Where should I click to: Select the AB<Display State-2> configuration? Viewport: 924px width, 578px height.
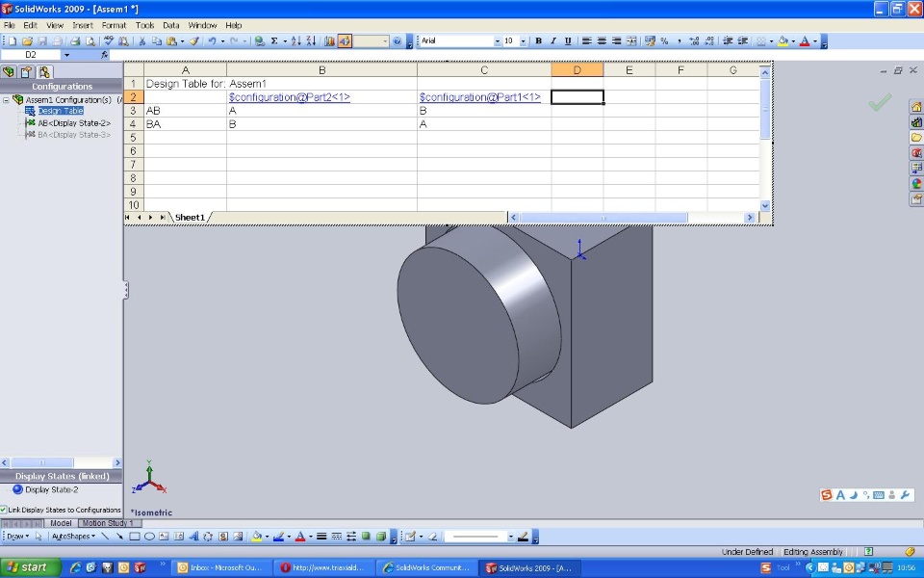click(74, 123)
